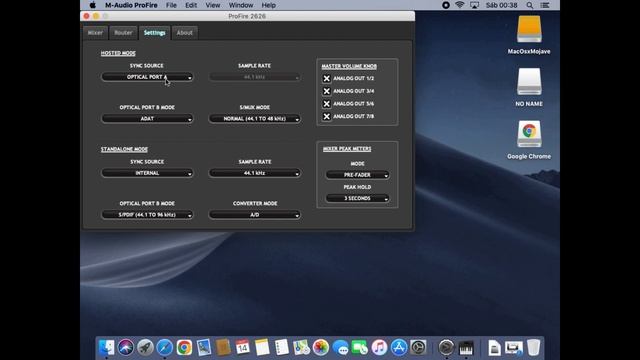640x360 pixels.
Task: Close the ProFire 2626 window
Action: [86, 16]
